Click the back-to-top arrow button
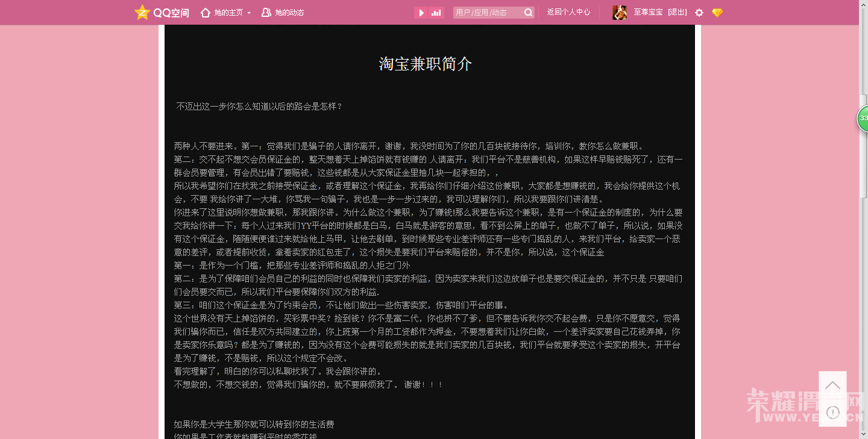This screenshot has height=439, width=868. 832,385
